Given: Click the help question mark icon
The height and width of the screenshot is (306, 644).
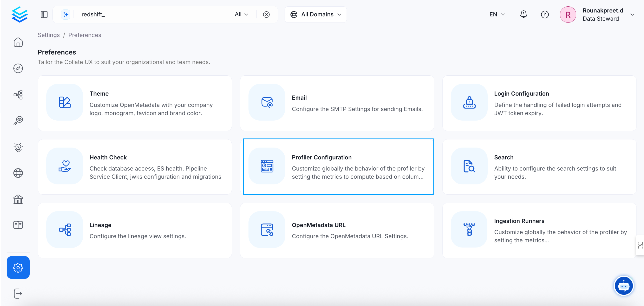Looking at the screenshot, I should tap(544, 15).
